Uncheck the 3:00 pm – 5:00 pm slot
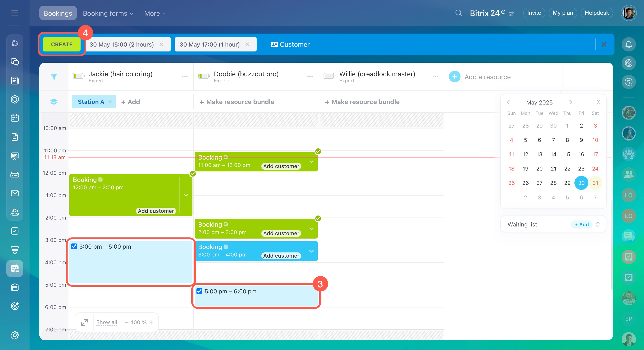Image resolution: width=644 pixels, height=350 pixels. [x=74, y=246]
